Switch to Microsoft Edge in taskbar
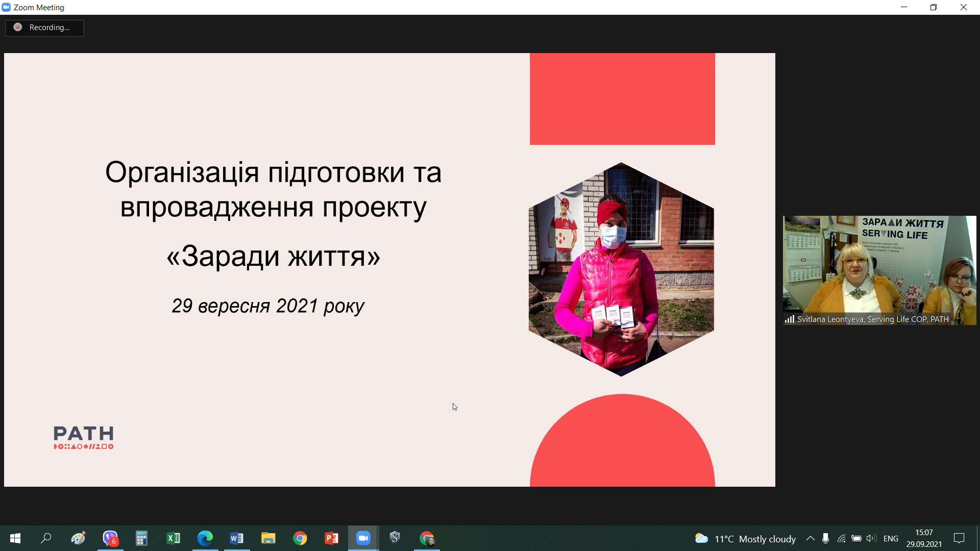The width and height of the screenshot is (980, 551). (x=205, y=538)
